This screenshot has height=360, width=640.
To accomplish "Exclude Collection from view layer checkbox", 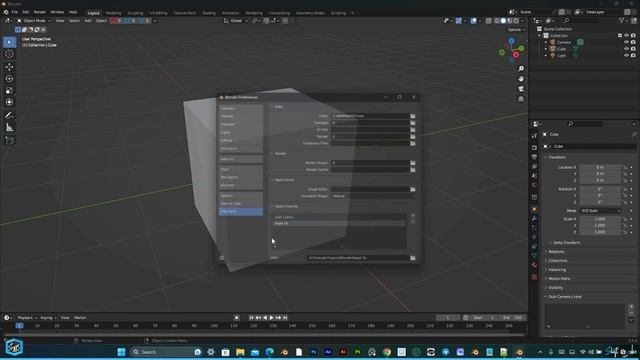I will coord(620,36).
